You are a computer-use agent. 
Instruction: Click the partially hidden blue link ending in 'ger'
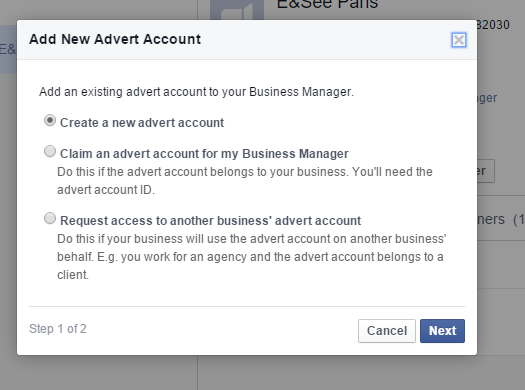[x=487, y=98]
